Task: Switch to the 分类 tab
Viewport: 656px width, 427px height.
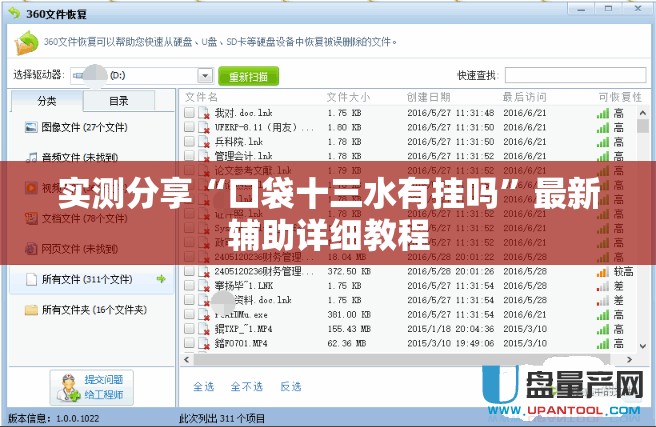Action: click(46, 101)
